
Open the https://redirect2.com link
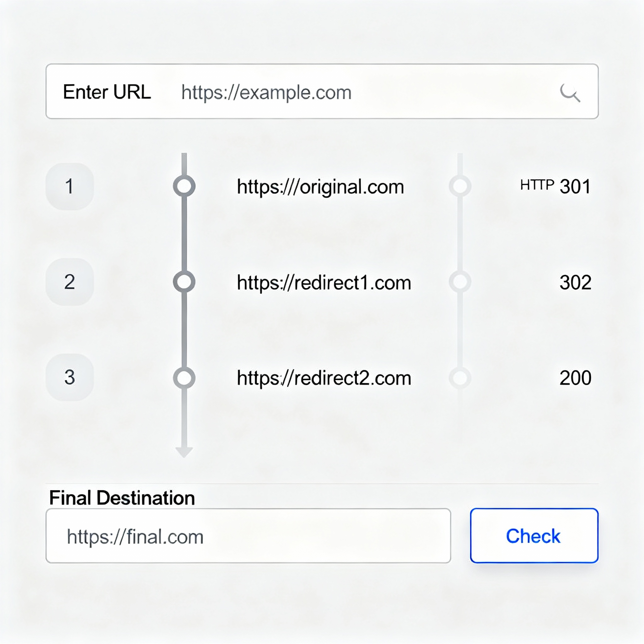[x=324, y=378]
